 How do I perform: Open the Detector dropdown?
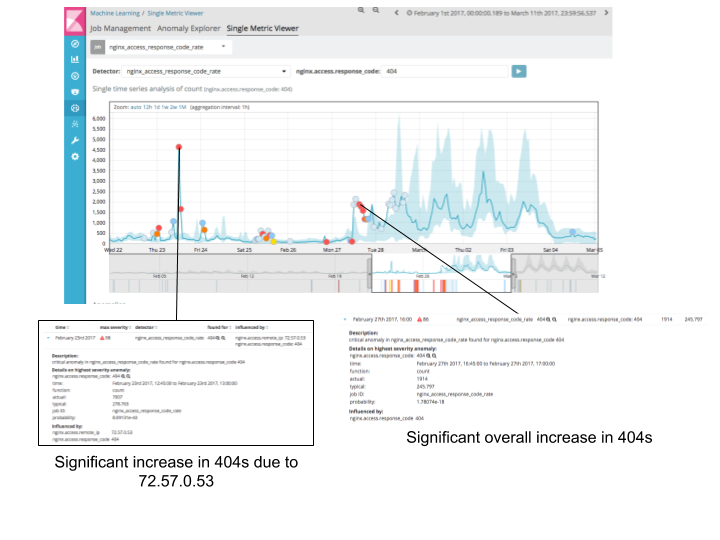pos(206,71)
